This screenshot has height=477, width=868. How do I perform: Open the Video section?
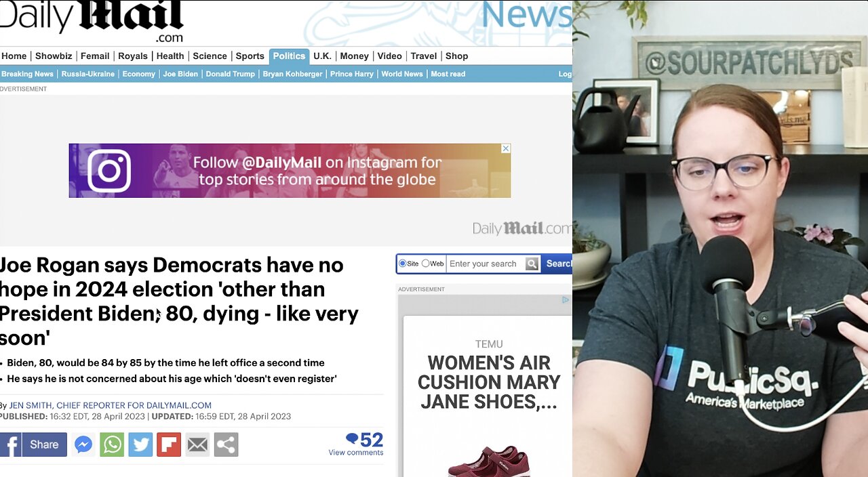(390, 56)
